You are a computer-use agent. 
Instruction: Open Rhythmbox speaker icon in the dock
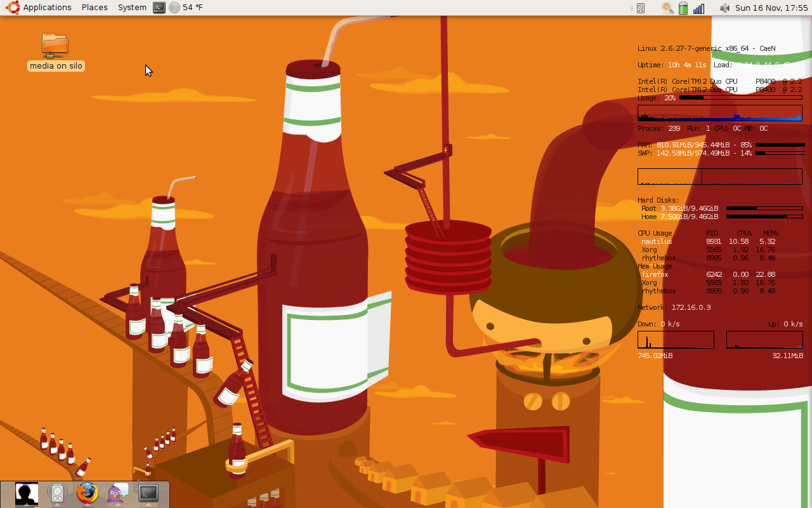pos(57,493)
